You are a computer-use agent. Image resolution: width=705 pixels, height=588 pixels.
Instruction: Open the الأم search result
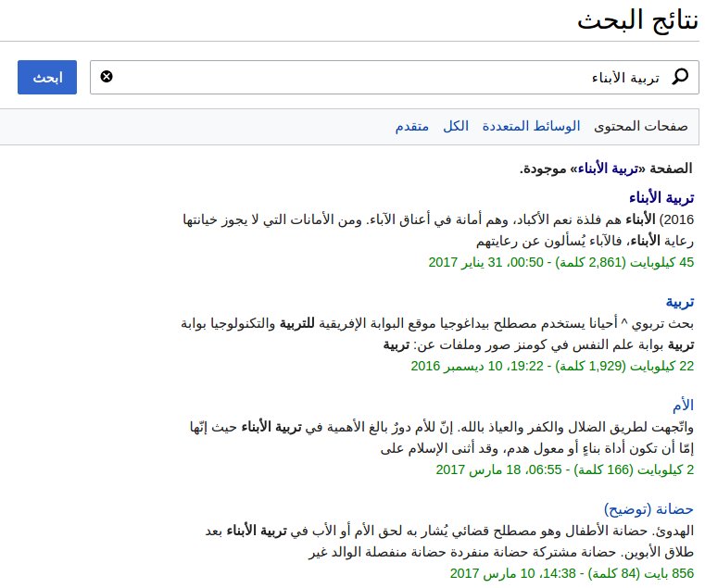click(x=683, y=406)
